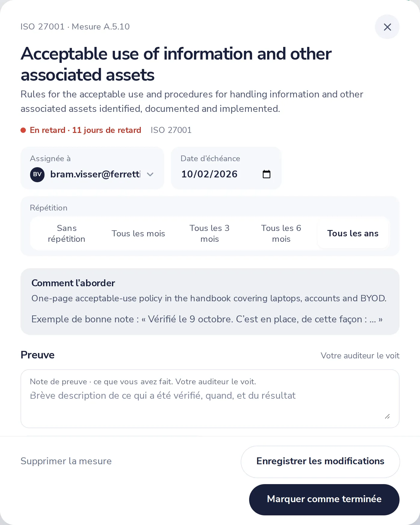Click the ISO 27001 framework tag
The height and width of the screenshot is (525, 420).
171,130
